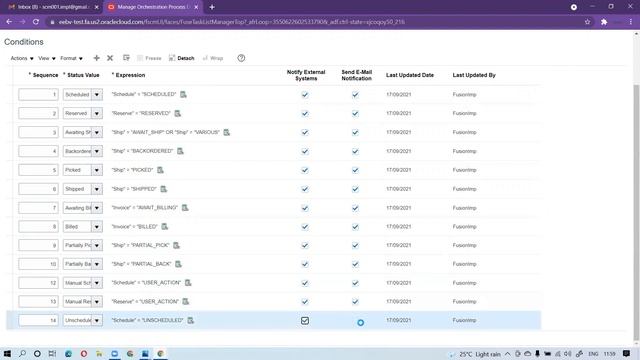This screenshot has height=360, width=640.
Task: Toggle Notify External Systems for Shipped row
Action: coord(305,189)
